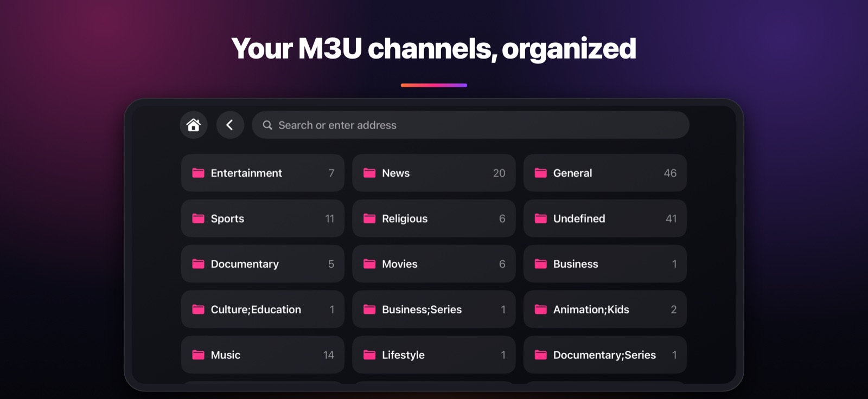Select the Religious category tile
The image size is (868, 399).
(x=434, y=218)
